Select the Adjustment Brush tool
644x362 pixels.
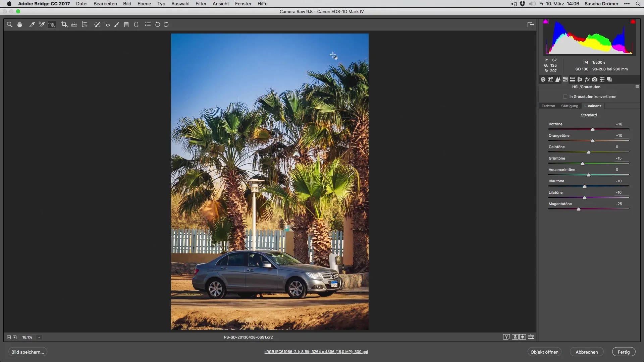116,24
